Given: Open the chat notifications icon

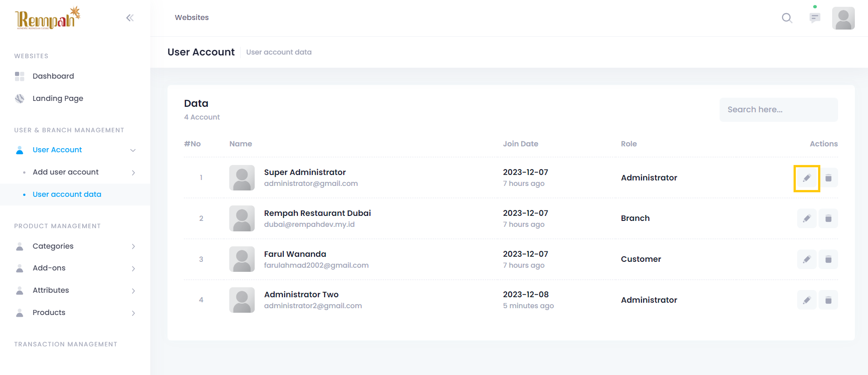Looking at the screenshot, I should point(815,18).
